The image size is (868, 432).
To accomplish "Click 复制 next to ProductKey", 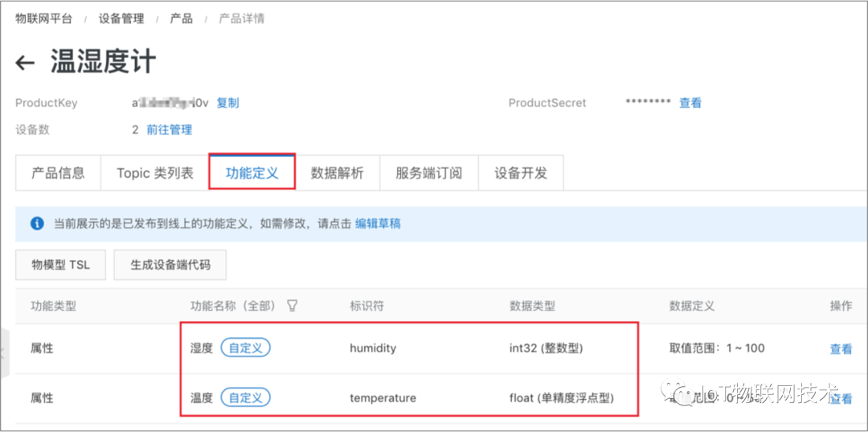I will pos(227,103).
